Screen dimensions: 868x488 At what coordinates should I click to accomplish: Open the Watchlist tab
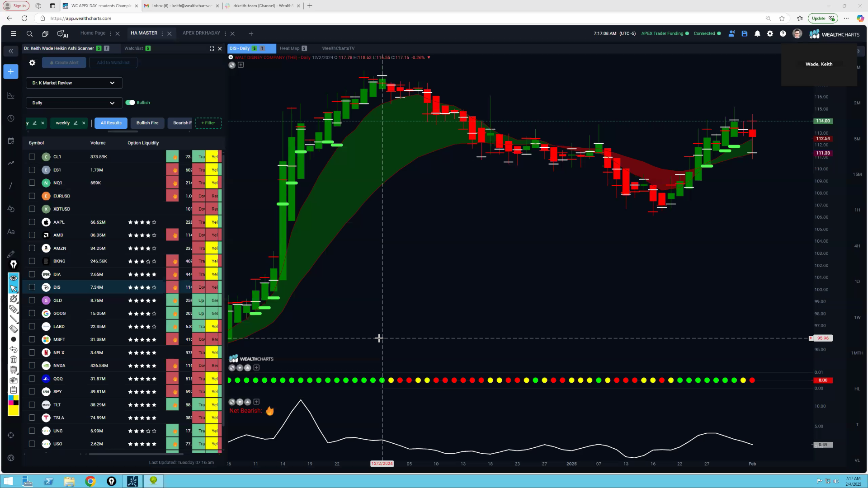pos(133,48)
